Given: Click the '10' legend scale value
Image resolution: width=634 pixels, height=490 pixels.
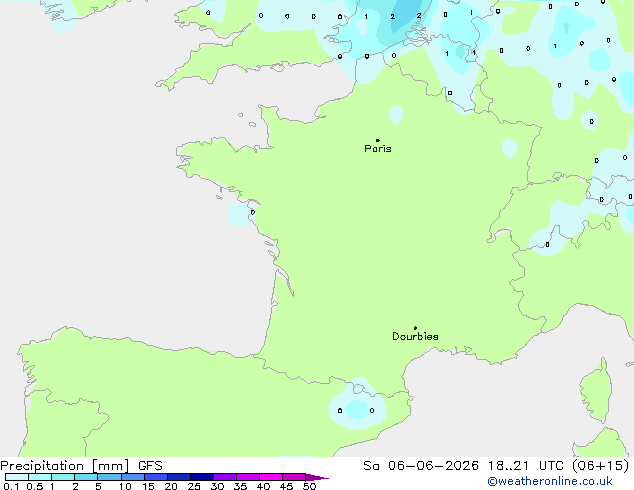Looking at the screenshot, I should coord(125,486).
